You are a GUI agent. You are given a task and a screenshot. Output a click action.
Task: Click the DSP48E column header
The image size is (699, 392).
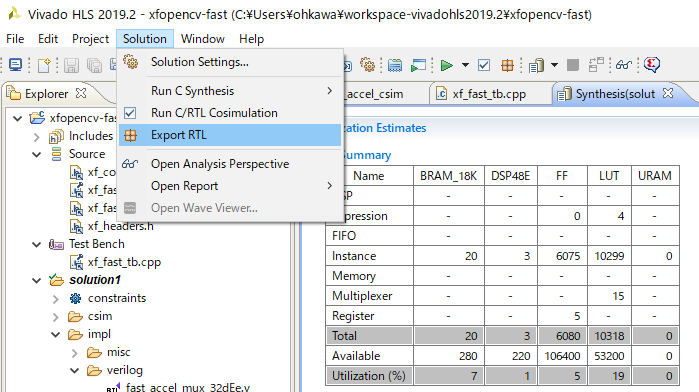tap(510, 176)
